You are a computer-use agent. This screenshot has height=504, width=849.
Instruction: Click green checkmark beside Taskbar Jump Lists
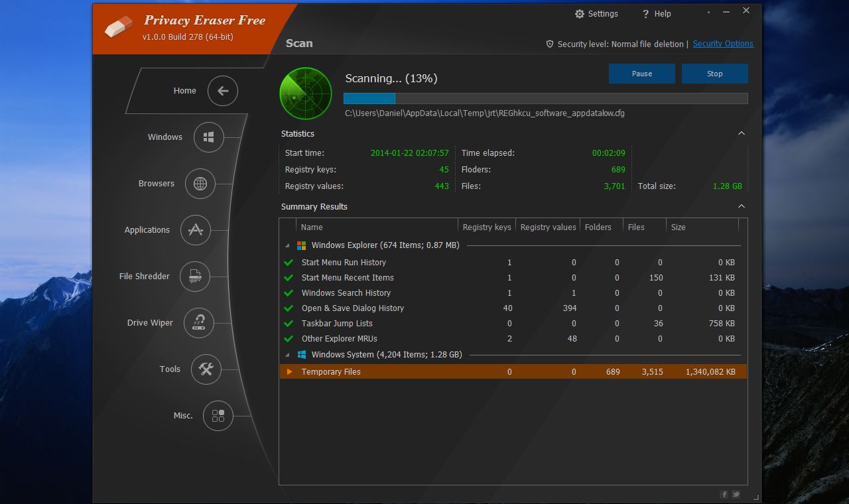tap(289, 324)
